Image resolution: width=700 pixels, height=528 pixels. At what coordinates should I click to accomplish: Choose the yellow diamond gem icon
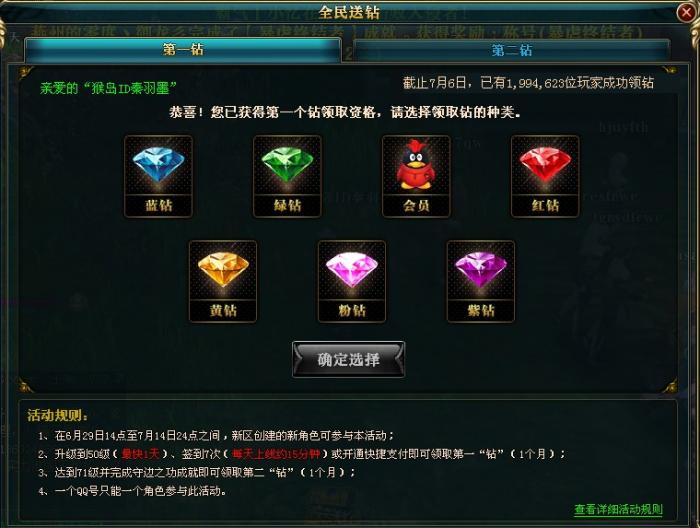(223, 270)
